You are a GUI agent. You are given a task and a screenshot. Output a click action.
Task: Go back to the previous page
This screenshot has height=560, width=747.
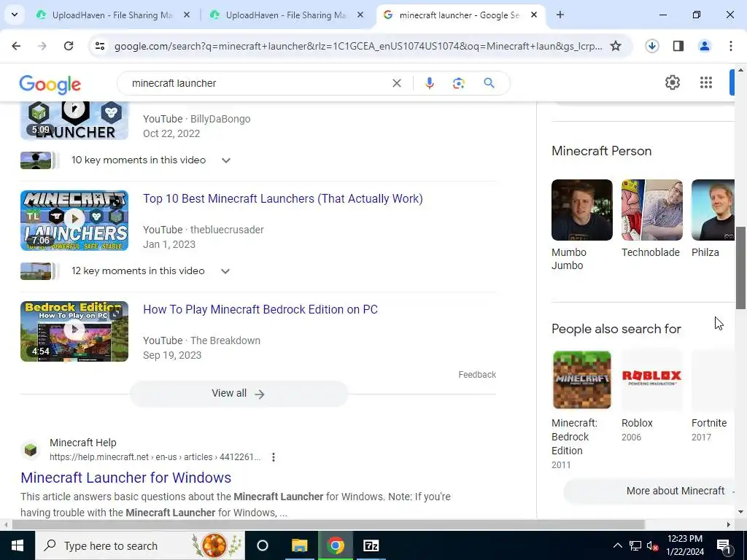[16, 46]
